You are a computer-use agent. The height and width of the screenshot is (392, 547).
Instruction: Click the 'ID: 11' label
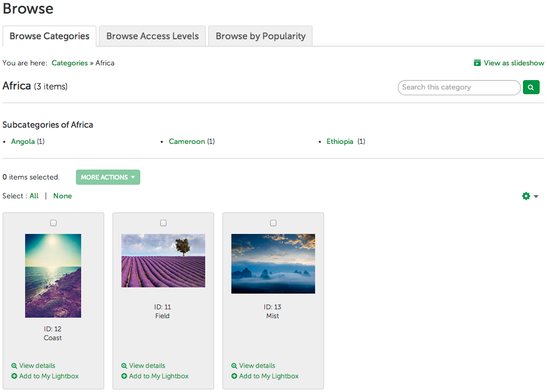coord(163,307)
